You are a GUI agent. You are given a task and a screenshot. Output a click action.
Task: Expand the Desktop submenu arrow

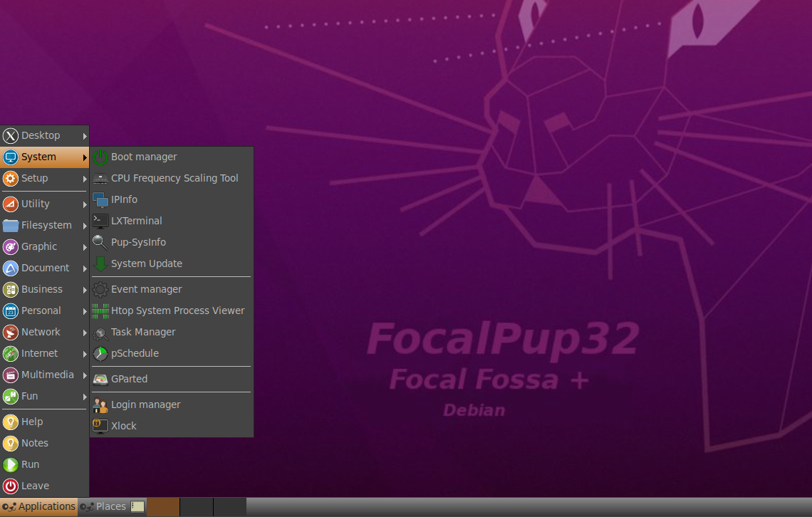tap(85, 136)
